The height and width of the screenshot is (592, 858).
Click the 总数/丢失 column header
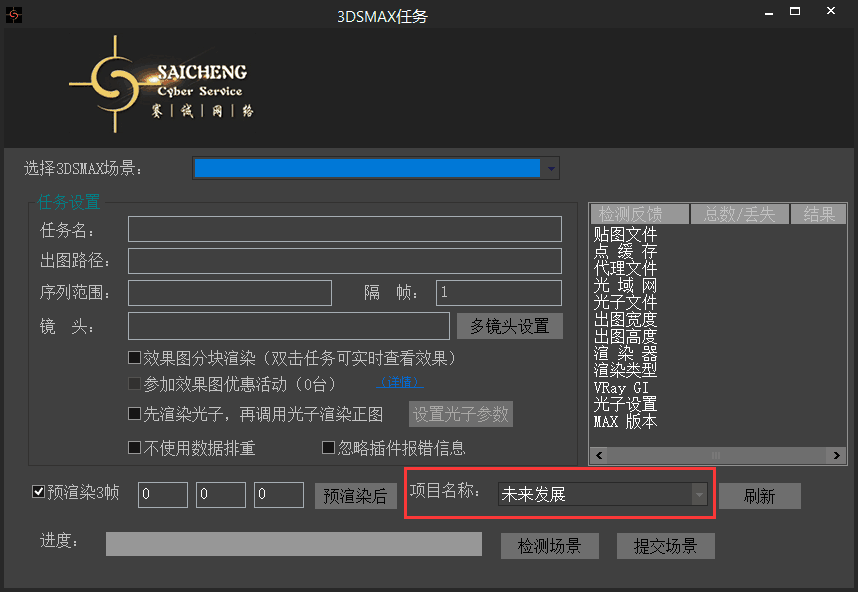pyautogui.click(x=740, y=214)
